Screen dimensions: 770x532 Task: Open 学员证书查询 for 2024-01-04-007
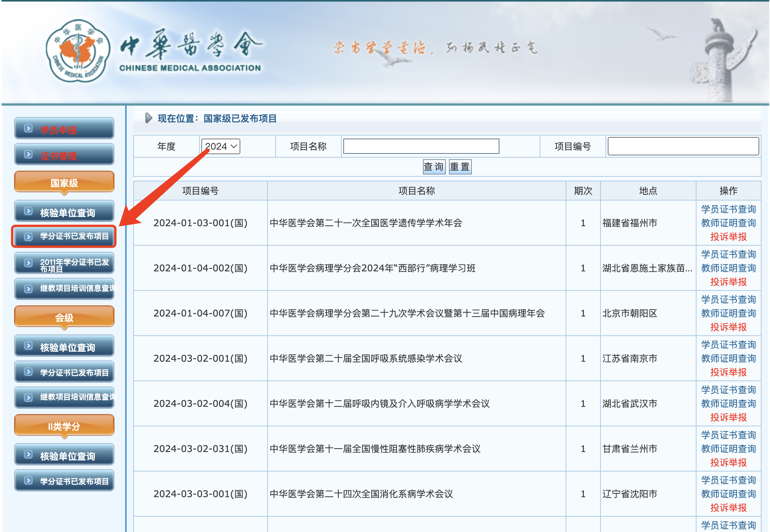tap(728, 300)
